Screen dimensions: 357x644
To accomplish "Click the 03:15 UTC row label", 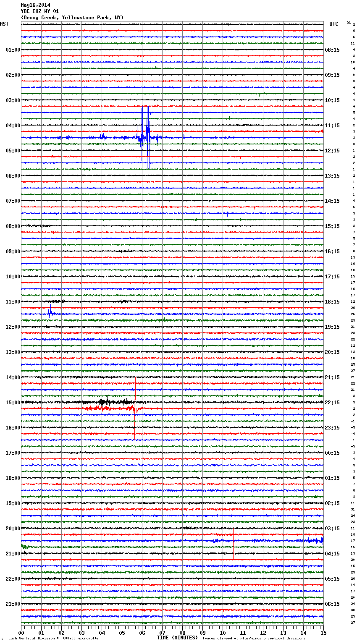I will tap(332, 528).
